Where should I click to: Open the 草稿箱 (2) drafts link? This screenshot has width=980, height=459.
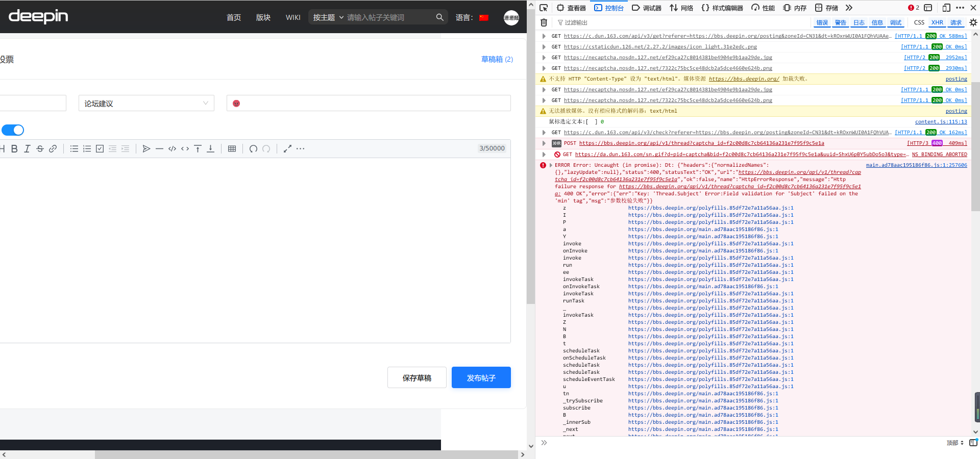pos(497,59)
